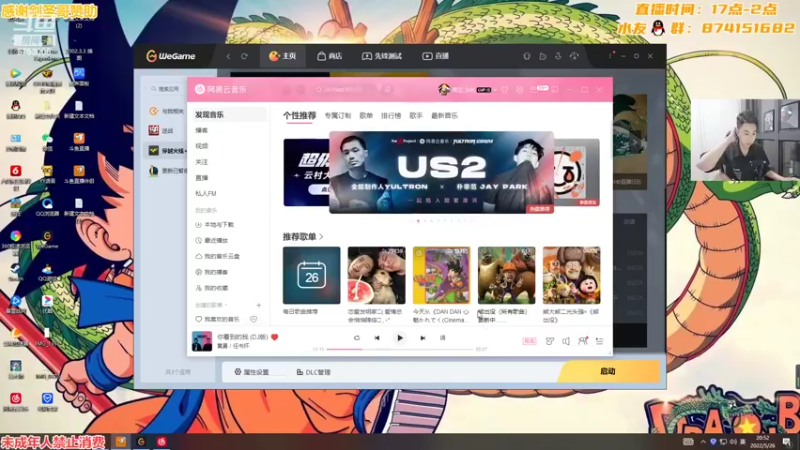Toggle the loop playback mode icon

(x=357, y=338)
